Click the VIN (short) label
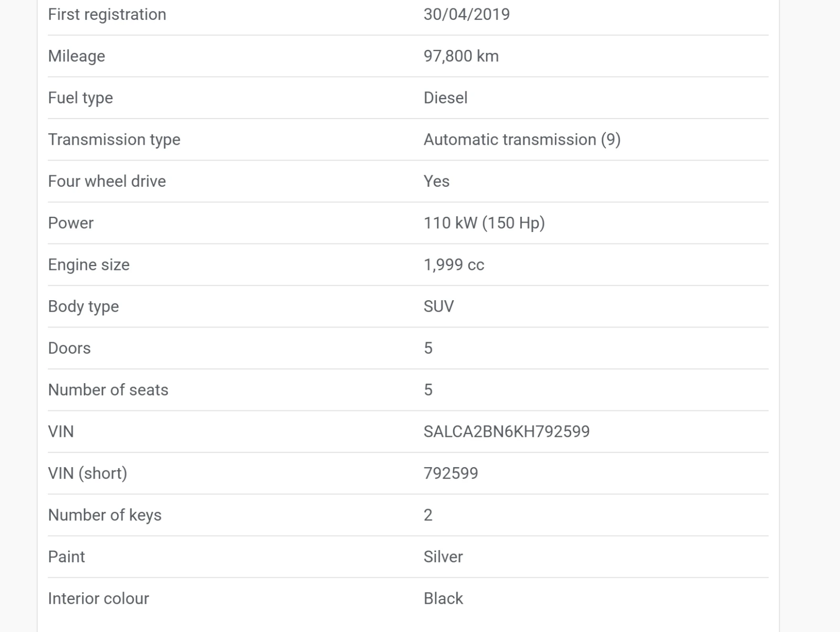Viewport: 840px width, 632px height. coord(87,473)
